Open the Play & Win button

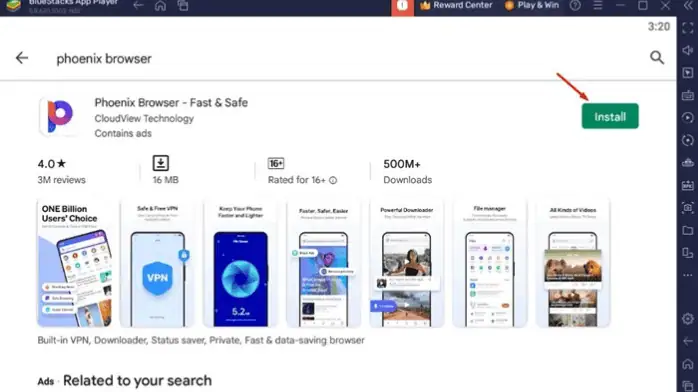pos(532,5)
